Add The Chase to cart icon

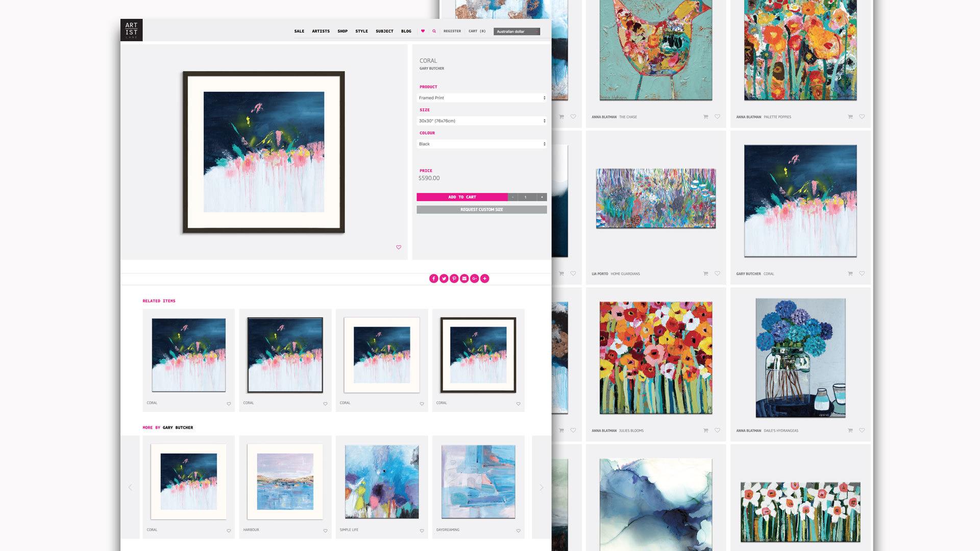[706, 117]
